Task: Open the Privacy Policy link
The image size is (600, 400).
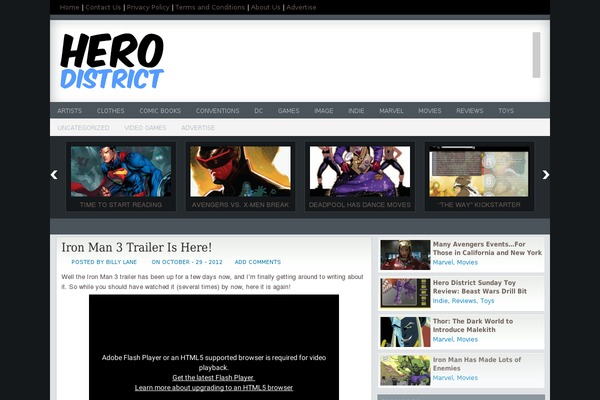Action: (148, 7)
